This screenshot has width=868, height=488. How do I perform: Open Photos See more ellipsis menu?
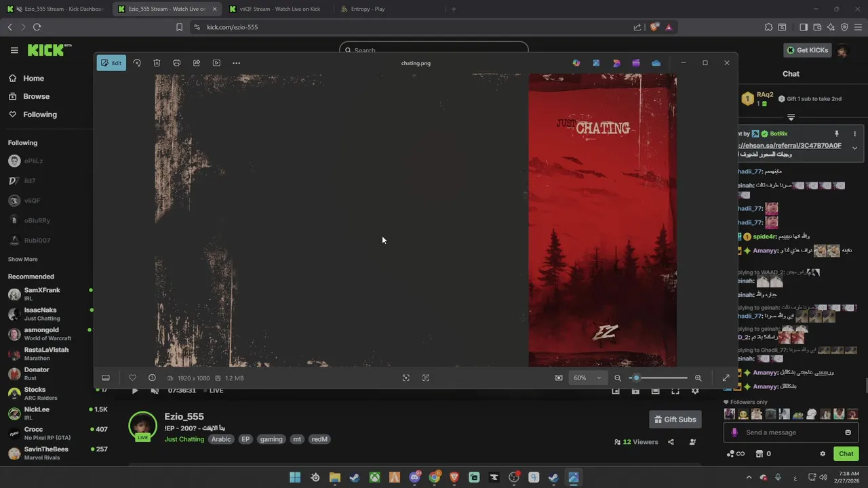click(236, 63)
